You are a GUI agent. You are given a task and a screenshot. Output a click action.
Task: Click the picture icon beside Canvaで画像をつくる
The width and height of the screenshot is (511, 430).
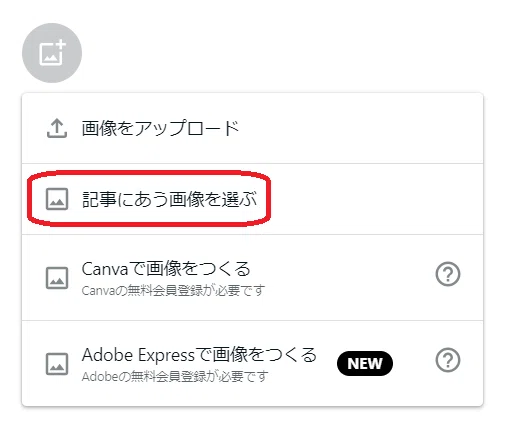57,278
